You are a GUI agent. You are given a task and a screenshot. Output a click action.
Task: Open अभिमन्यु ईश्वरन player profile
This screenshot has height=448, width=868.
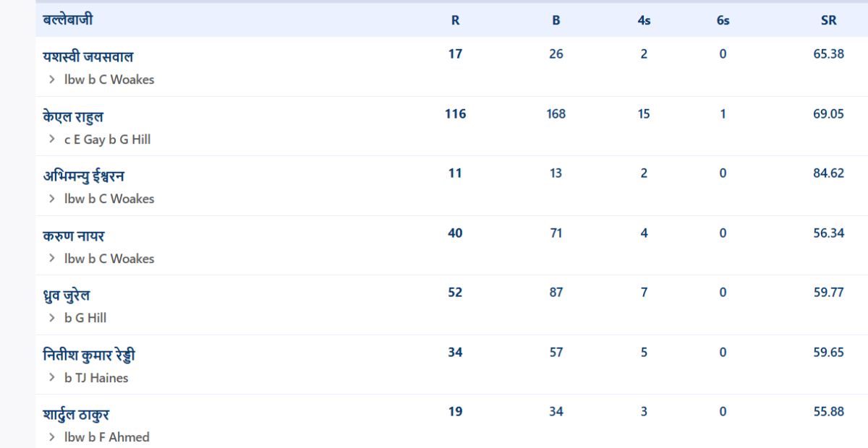pyautogui.click(x=83, y=176)
